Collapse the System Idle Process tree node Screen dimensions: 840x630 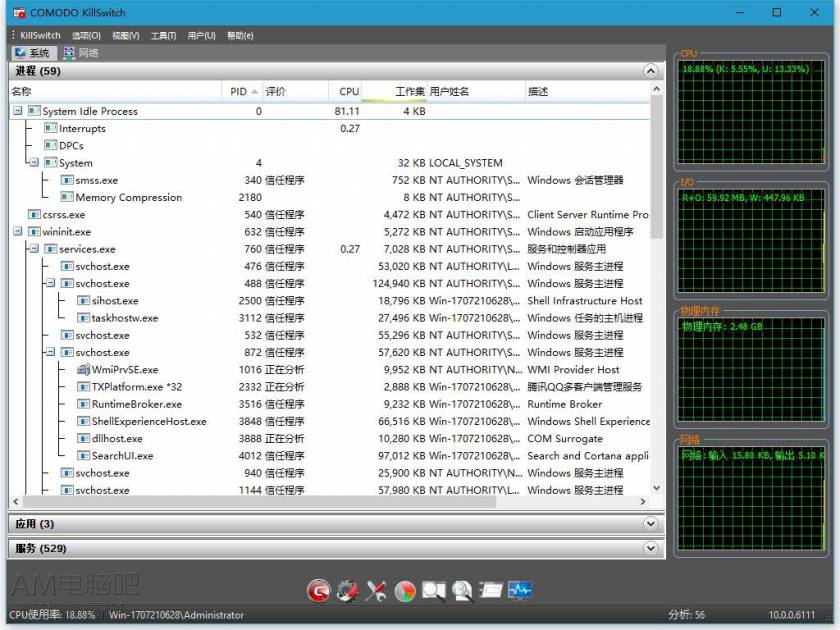pyautogui.click(x=18, y=111)
